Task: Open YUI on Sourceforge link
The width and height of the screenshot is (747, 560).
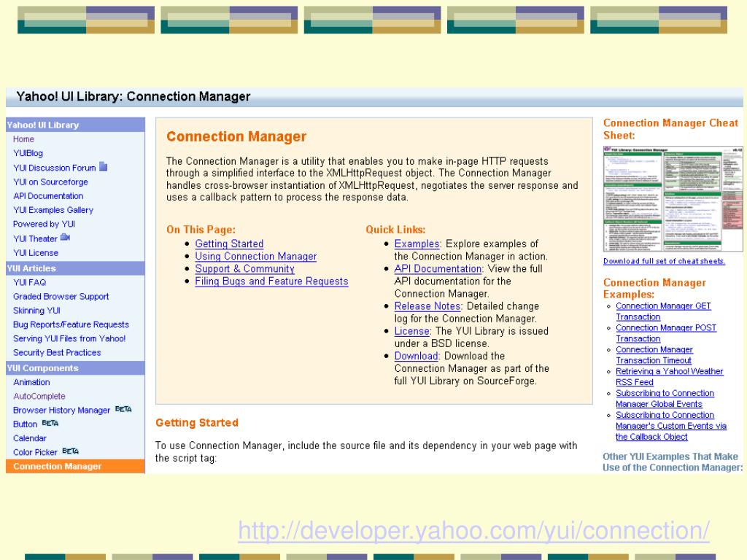Action: (x=50, y=182)
